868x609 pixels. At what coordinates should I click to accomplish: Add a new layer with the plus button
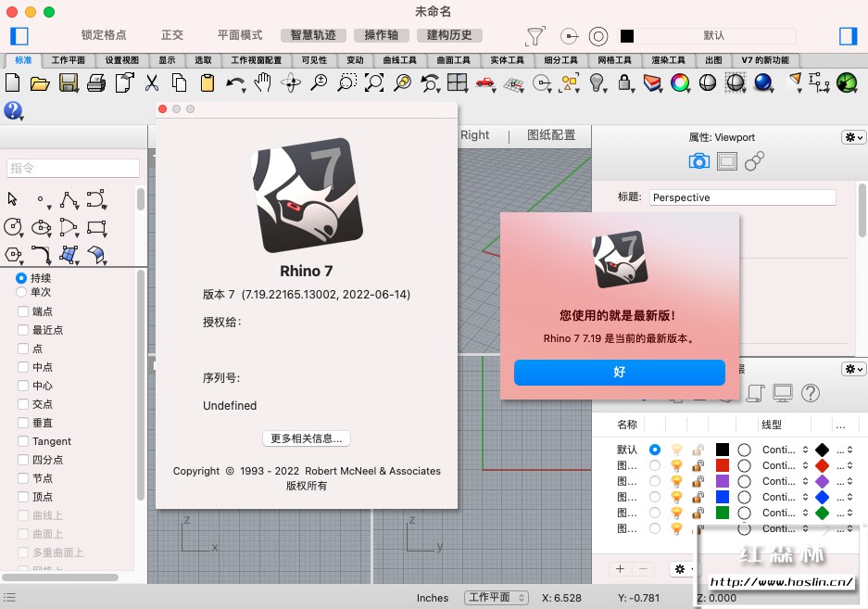coord(620,568)
